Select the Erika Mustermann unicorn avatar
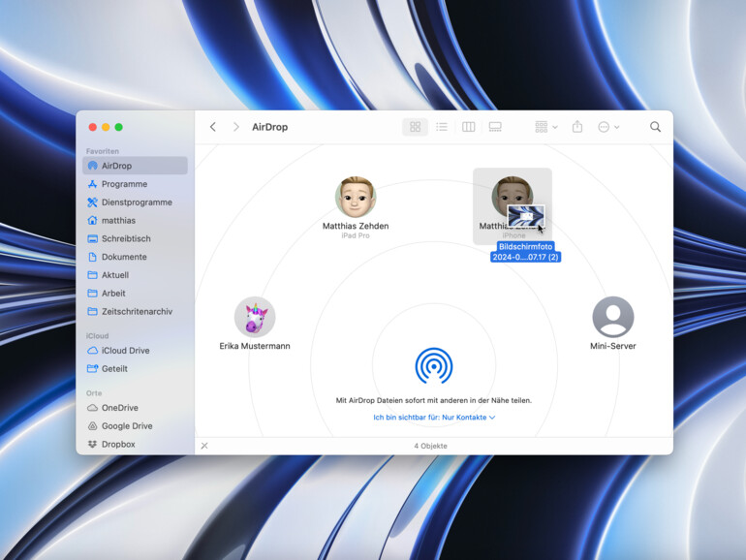Viewport: 746px width, 560px height. pyautogui.click(x=255, y=317)
